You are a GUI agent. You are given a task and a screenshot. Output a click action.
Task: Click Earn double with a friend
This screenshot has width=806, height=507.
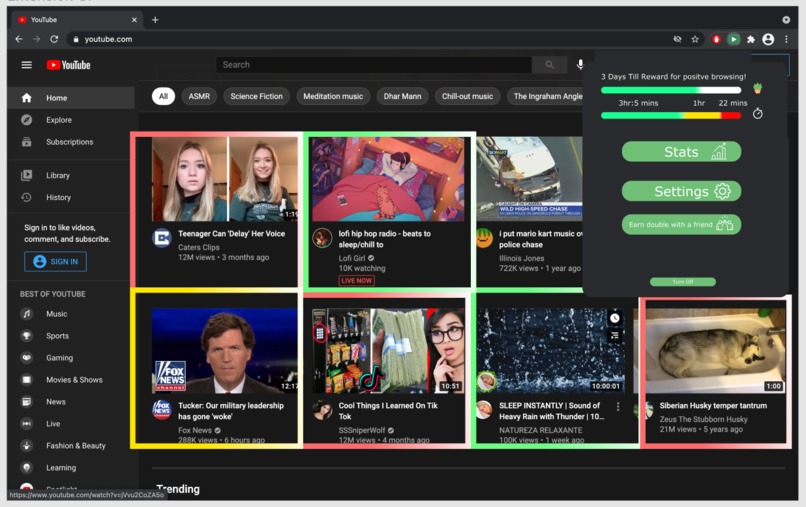click(x=682, y=225)
